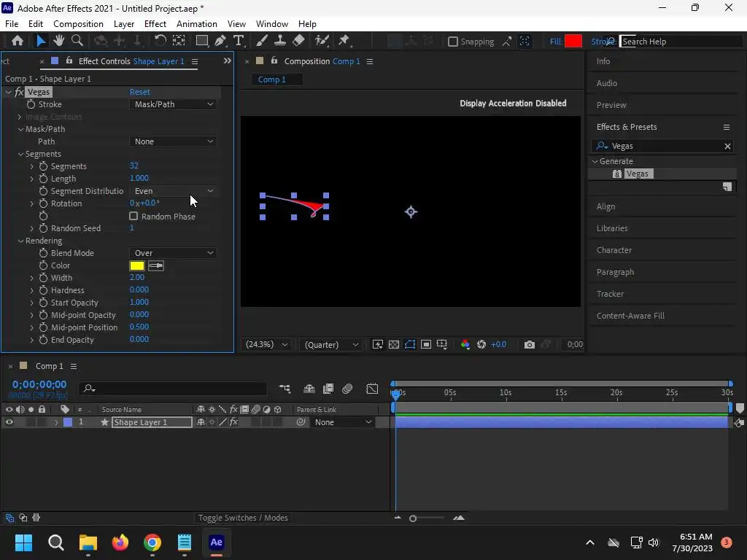Collapse the Rendering group
The height and width of the screenshot is (560, 747).
pyautogui.click(x=20, y=241)
